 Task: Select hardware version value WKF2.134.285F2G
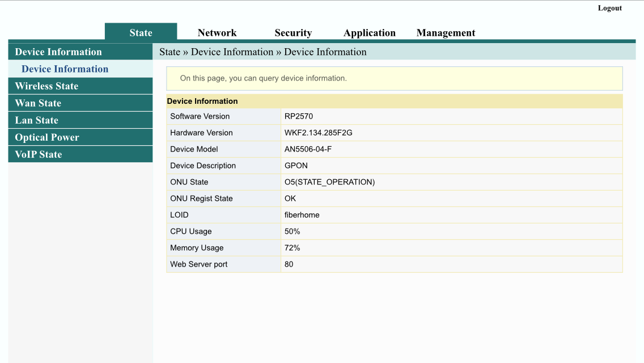[318, 133]
